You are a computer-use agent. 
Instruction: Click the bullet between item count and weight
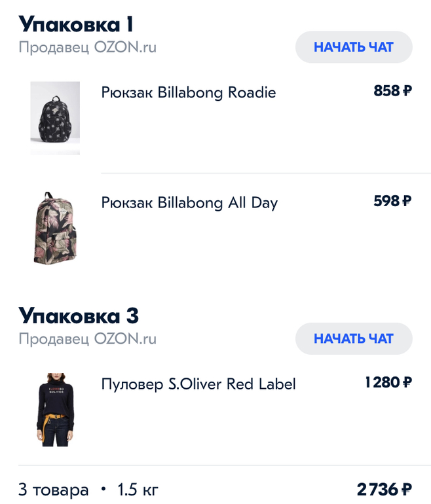103,490
